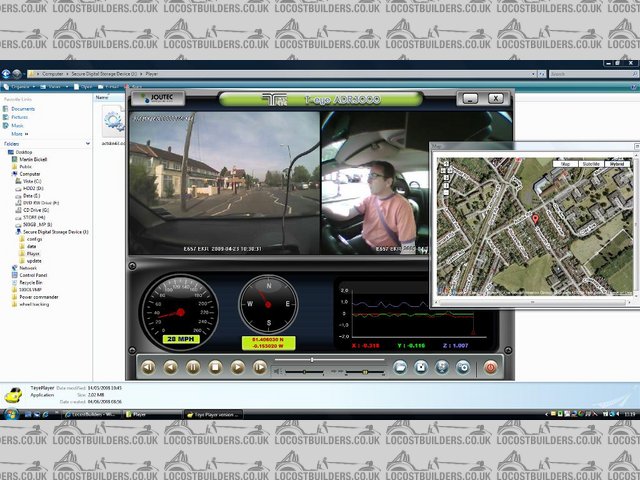Click the play forward button
Screen dimensions: 640x480
[237, 367]
